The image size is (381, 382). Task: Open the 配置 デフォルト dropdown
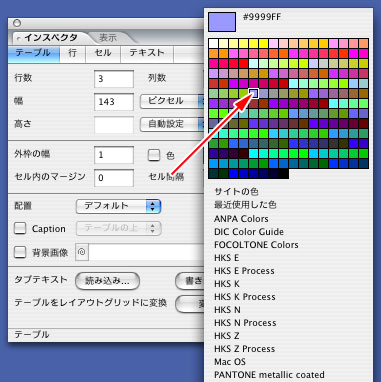[119, 206]
